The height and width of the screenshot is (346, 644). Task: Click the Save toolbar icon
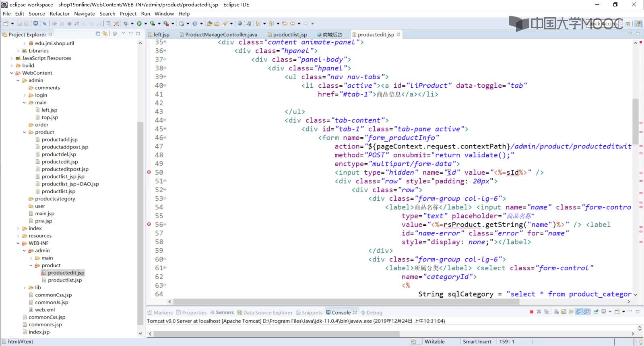pyautogui.click(x=19, y=24)
